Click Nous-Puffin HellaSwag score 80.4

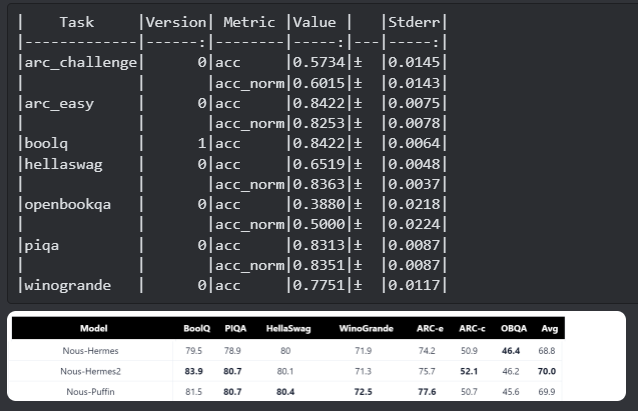pyautogui.click(x=285, y=391)
